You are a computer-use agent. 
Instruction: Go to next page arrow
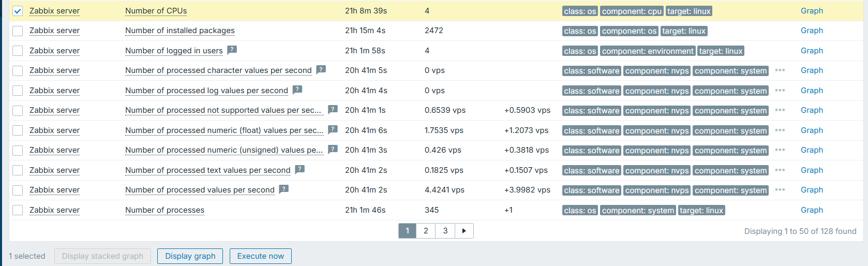[464, 231]
